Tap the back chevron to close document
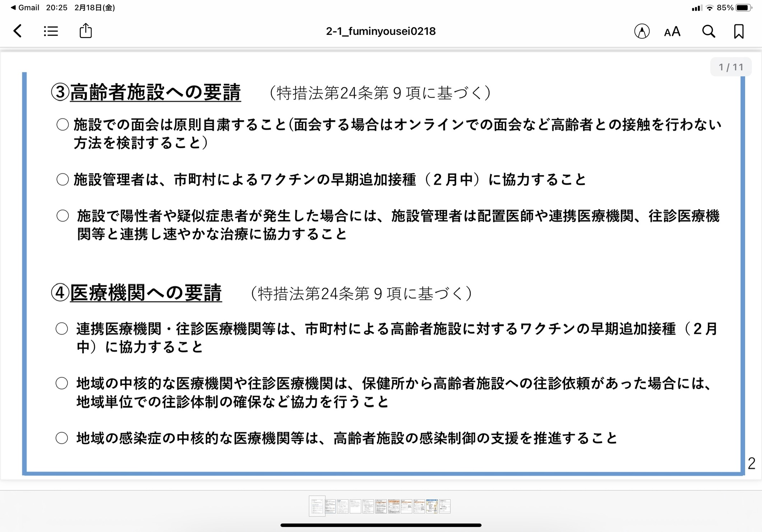Viewport: 762px width, 532px height. point(18,31)
